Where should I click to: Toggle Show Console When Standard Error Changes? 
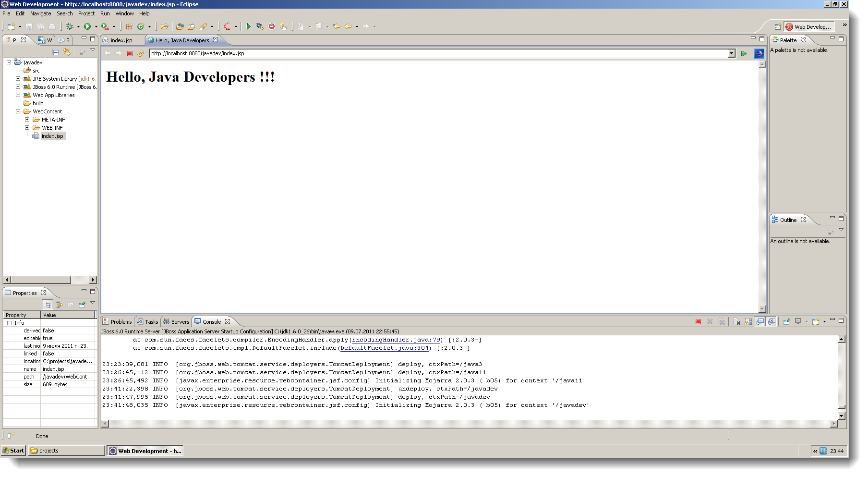772,321
